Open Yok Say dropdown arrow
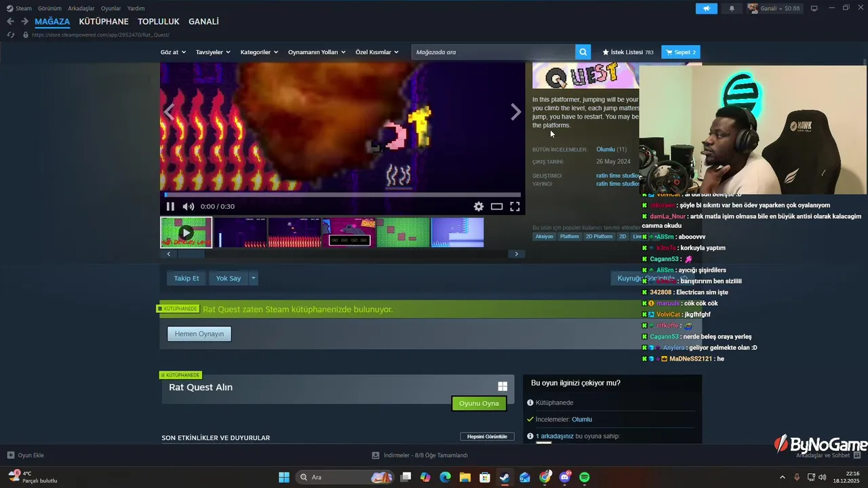 [x=254, y=278]
